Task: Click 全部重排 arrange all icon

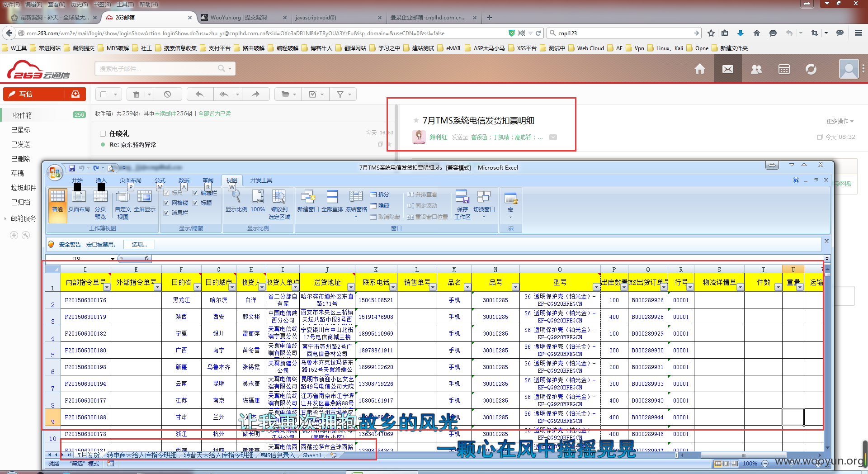Action: tap(332, 202)
